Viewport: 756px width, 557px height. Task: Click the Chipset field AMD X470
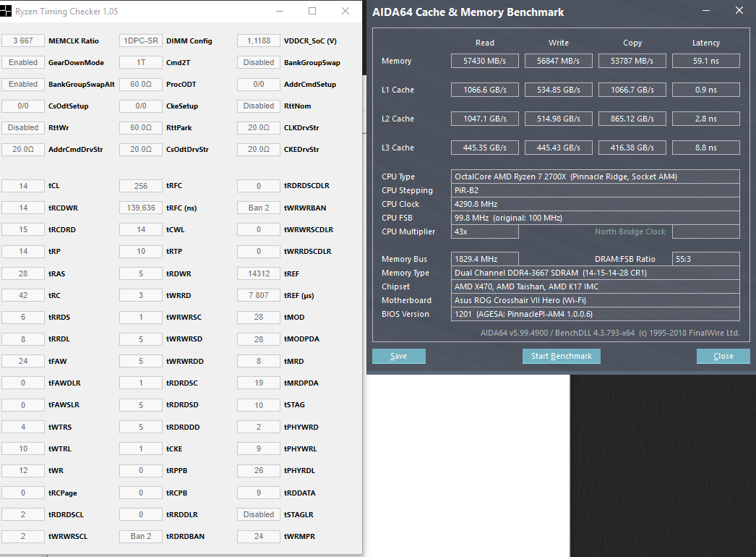click(595, 286)
